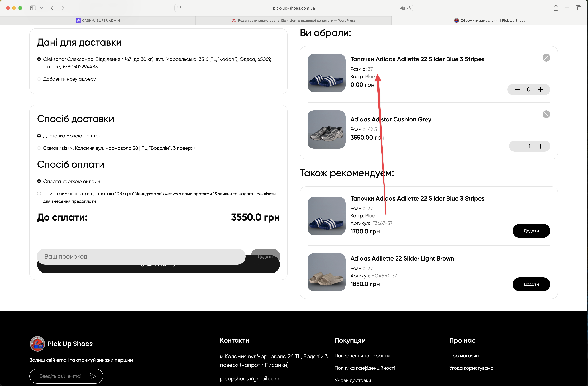Switch to CASH-U SUPER ADMIN tab
588x386 pixels.
pyautogui.click(x=98, y=20)
